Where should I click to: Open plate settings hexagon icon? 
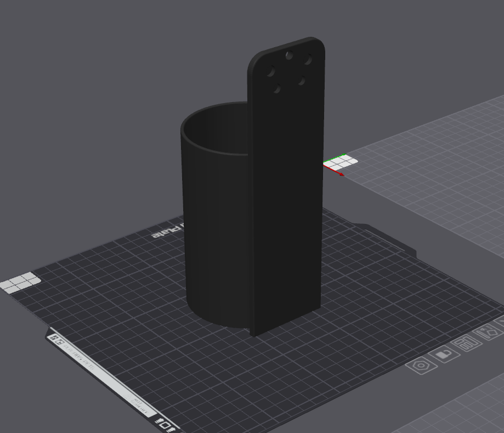[421, 365]
